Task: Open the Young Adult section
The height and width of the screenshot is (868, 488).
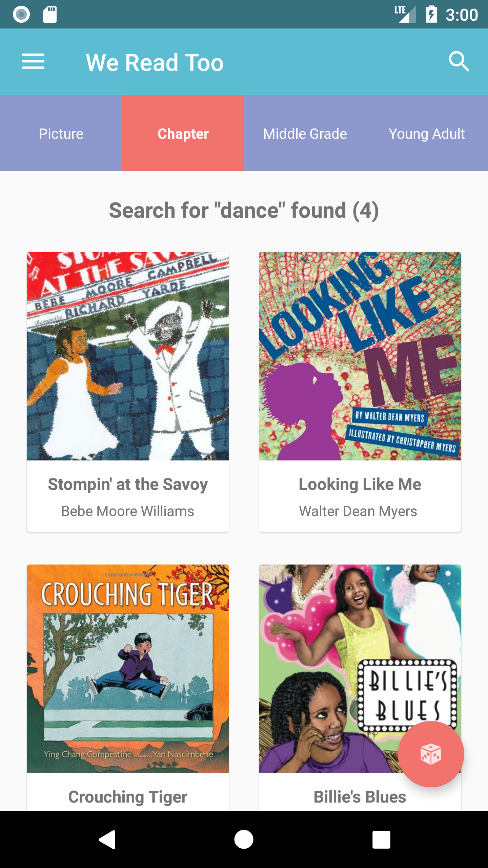Action: pos(427,133)
